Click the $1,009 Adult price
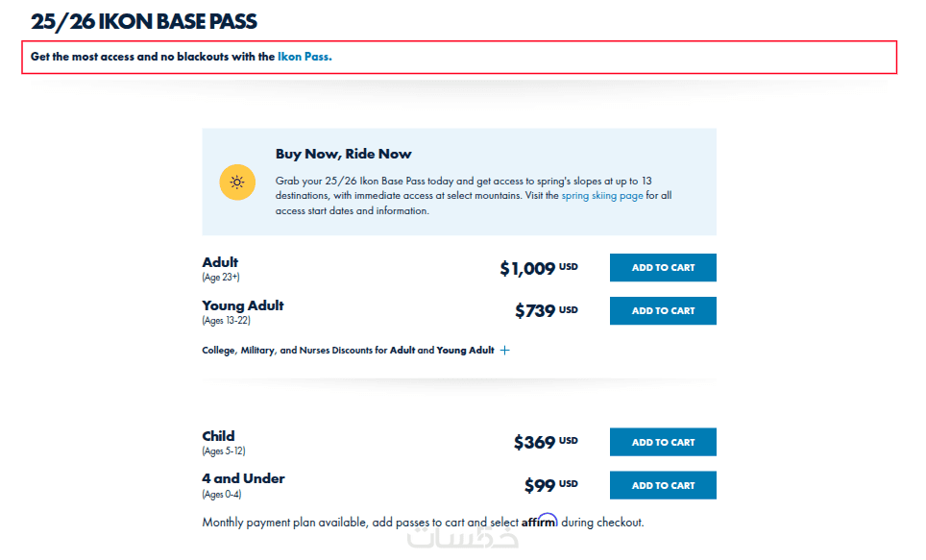The width and height of the screenshot is (926, 560). (x=527, y=269)
